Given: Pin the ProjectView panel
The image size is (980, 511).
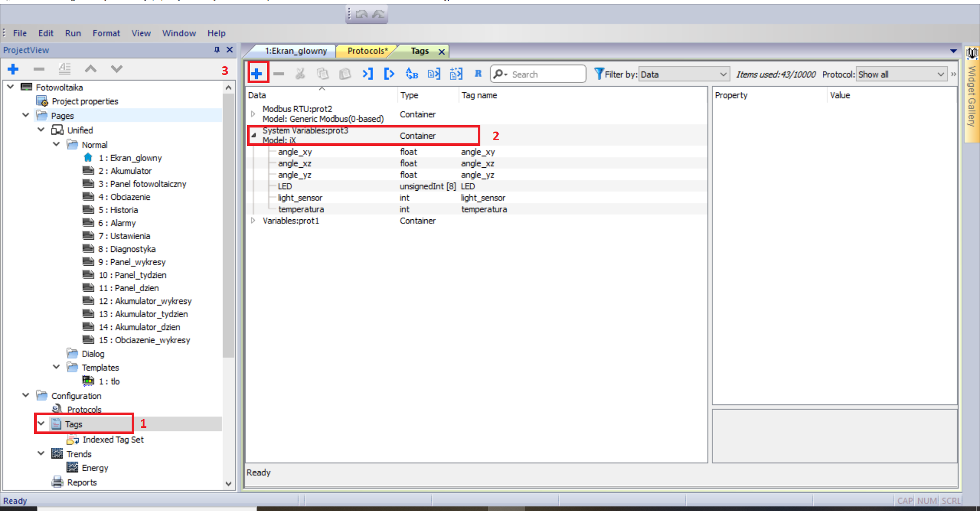Looking at the screenshot, I should tap(217, 50).
